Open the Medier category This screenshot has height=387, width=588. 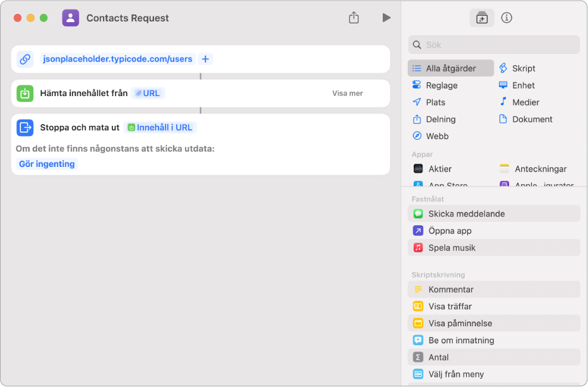[519, 102]
